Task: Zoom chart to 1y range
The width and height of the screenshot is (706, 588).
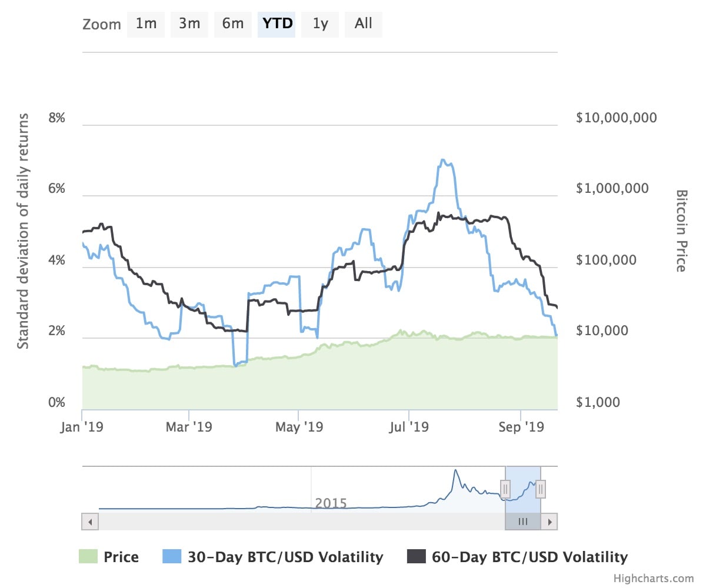Action: pos(320,24)
